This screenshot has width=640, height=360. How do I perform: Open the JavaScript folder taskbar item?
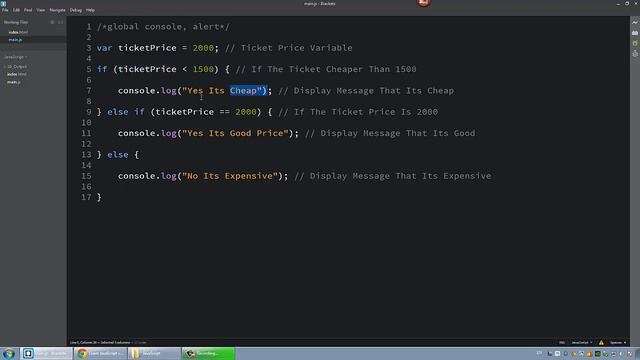(154, 353)
